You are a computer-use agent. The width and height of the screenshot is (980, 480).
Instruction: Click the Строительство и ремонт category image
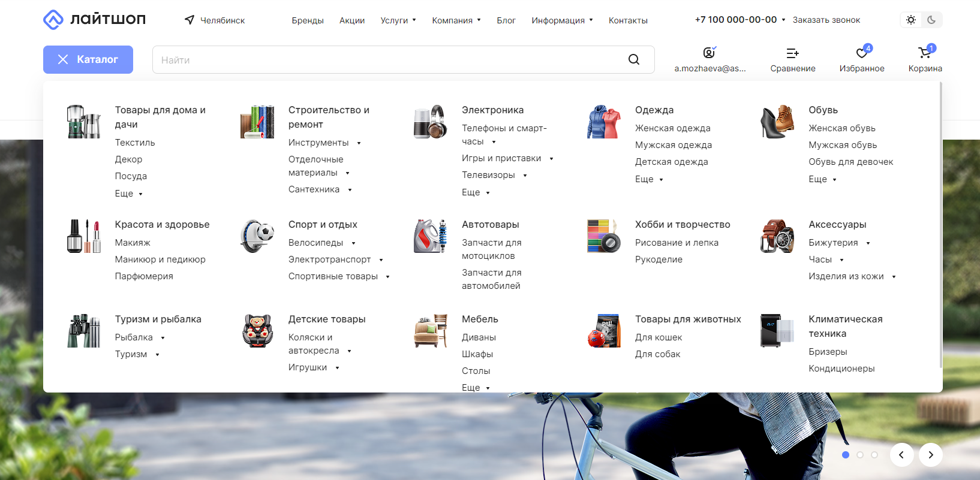(257, 122)
